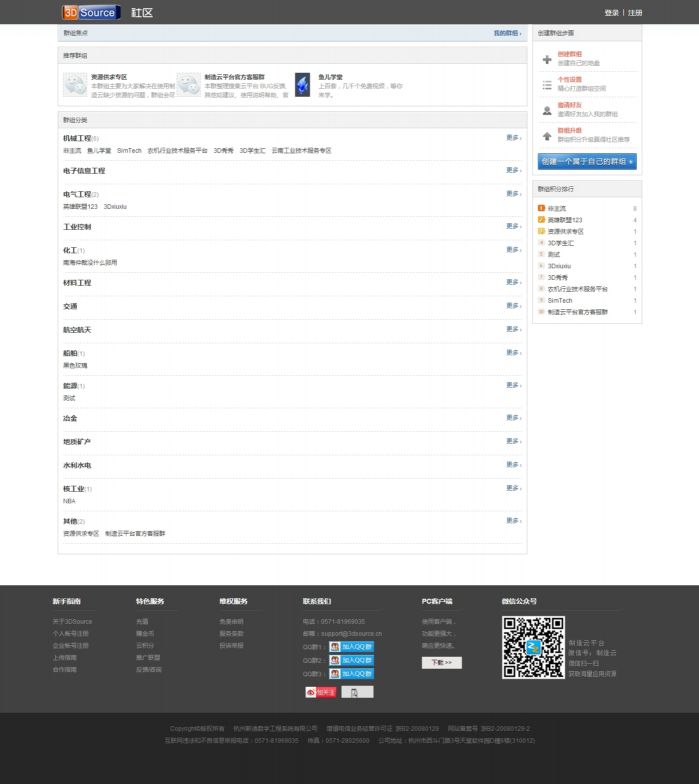This screenshot has width=699, height=784.
Task: Click the 3D Source logo
Action: pos(91,12)
